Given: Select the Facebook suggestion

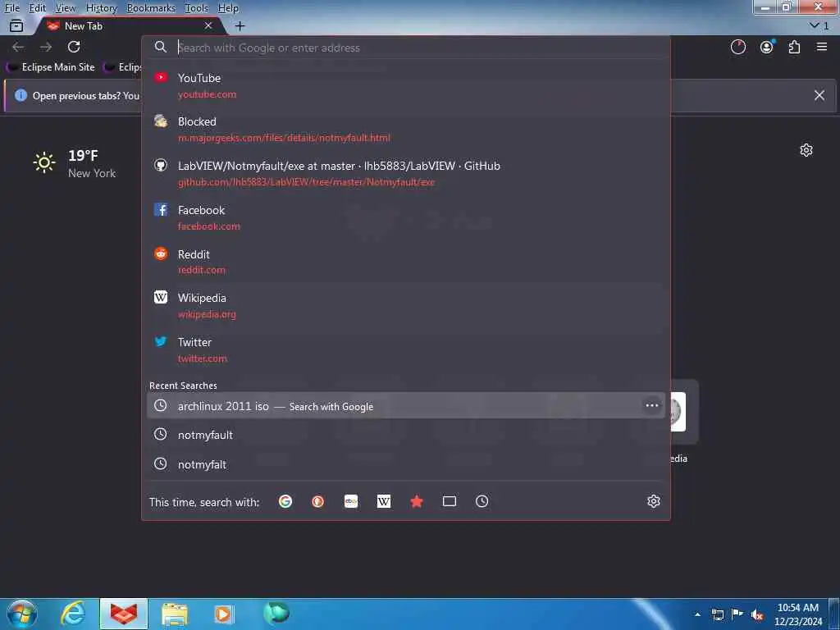Looking at the screenshot, I should 406,217.
